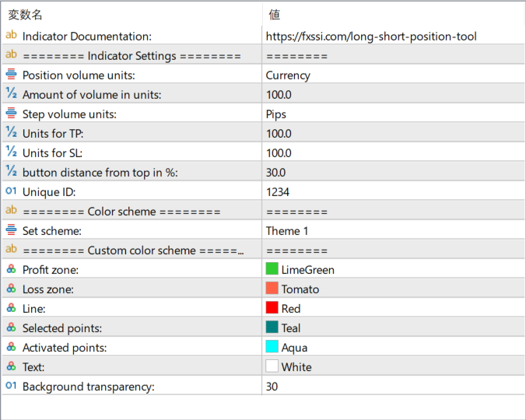Image resolution: width=526 pixels, height=420 pixels.
Task: Select the Indicator Settings separator label
Action: point(131,56)
